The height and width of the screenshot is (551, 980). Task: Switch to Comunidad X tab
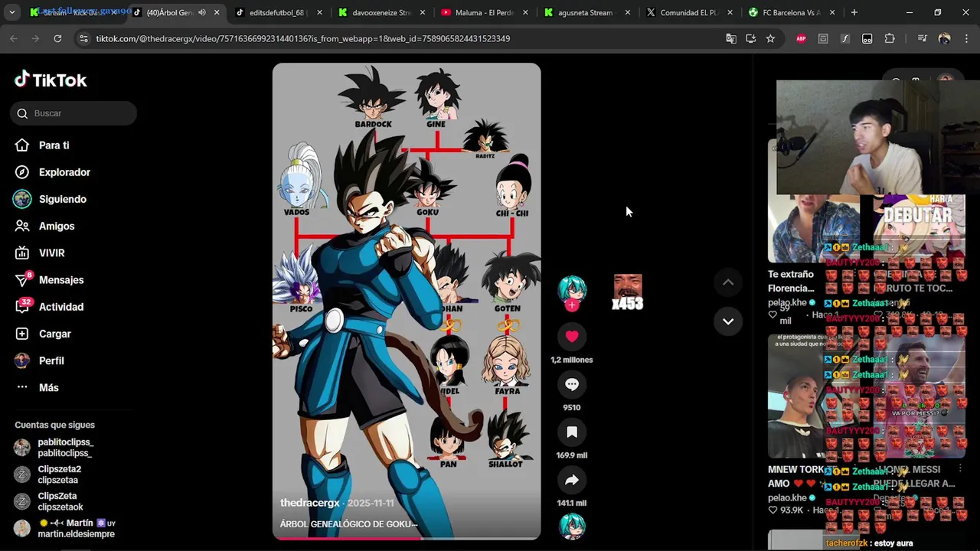689,12
